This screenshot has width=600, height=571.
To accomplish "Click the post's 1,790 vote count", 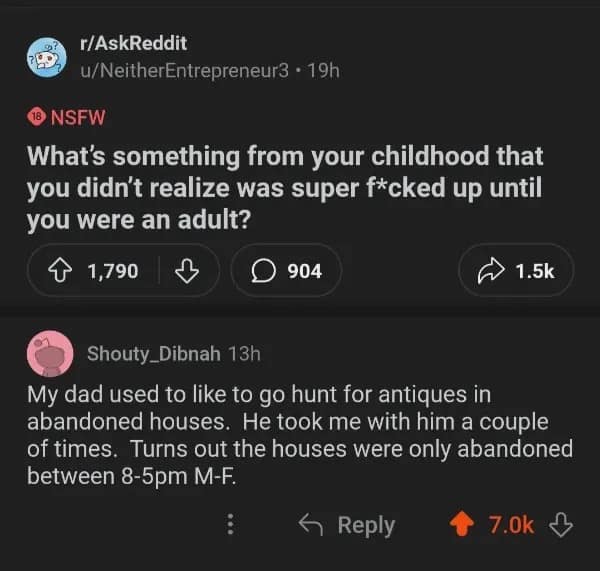I will pos(113,270).
